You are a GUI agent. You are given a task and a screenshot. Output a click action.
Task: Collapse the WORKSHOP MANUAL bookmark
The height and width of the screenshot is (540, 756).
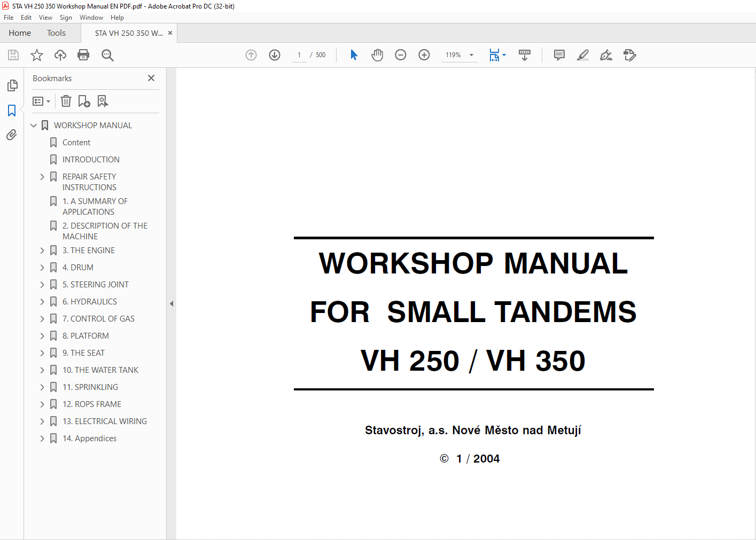(x=34, y=126)
